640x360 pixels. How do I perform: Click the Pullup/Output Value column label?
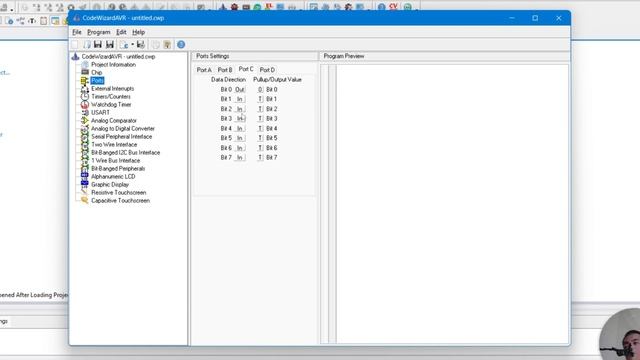277,80
